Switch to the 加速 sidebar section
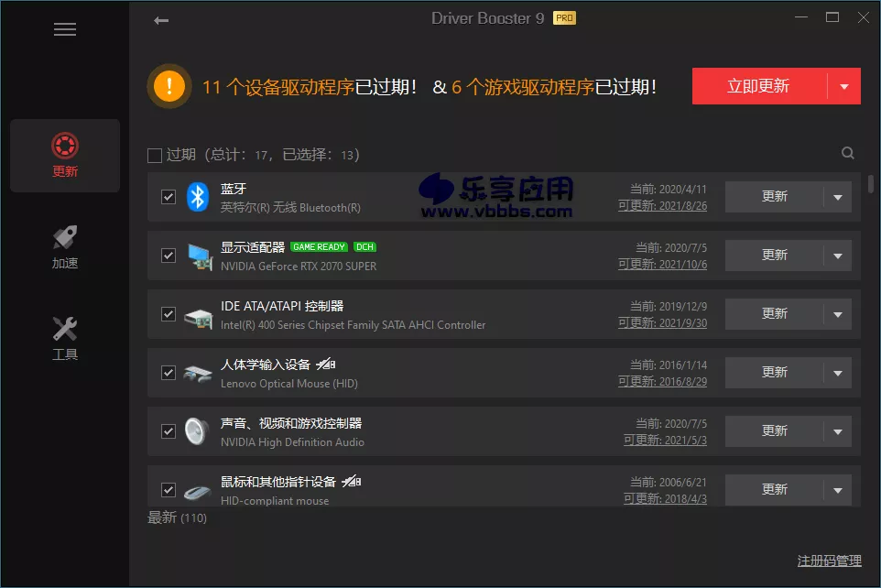The width and height of the screenshot is (881, 588). pos(64,245)
